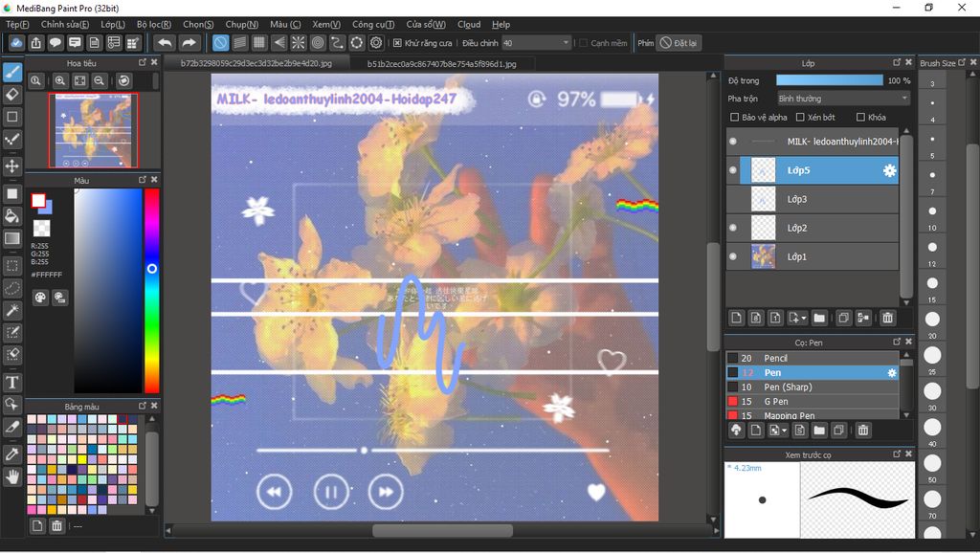980x553 pixels.
Task: Open Pen brush settings gear
Action: pyautogui.click(x=891, y=373)
